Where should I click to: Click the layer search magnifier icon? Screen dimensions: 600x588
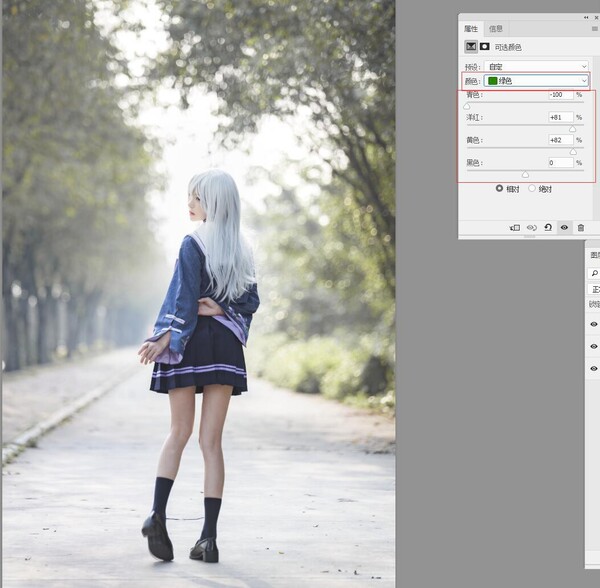pyautogui.click(x=595, y=273)
